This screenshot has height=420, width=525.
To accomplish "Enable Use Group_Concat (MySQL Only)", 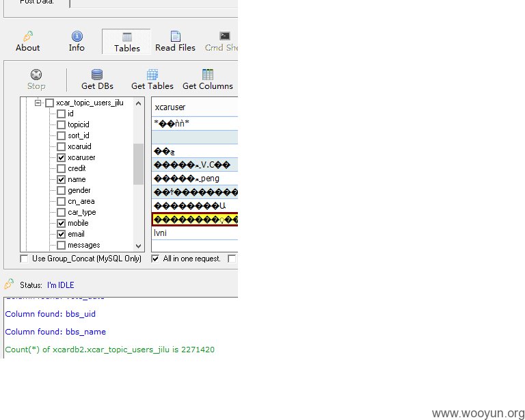I will pos(24,259).
